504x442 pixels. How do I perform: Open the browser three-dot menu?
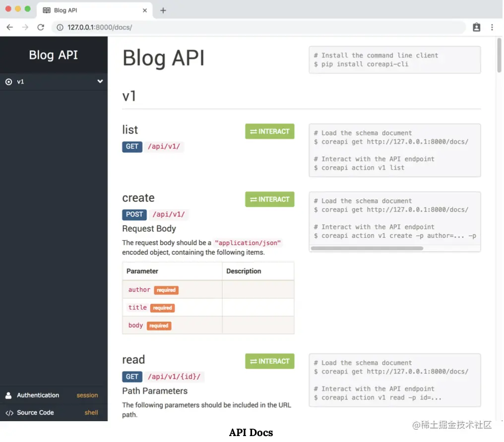[x=492, y=27]
